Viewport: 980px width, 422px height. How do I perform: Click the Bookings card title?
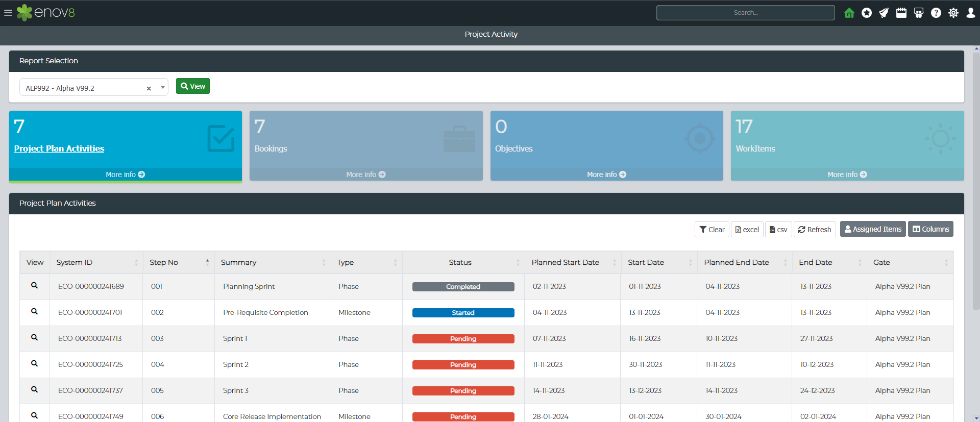point(271,148)
